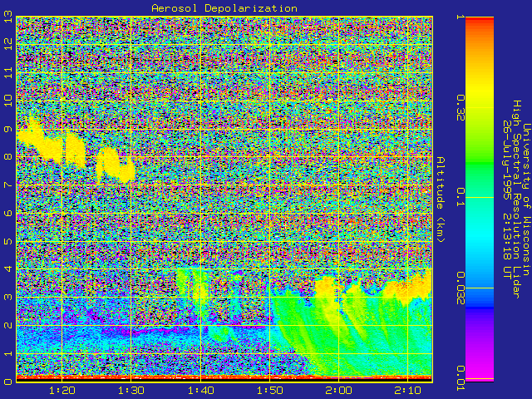The image size is (532, 399).
Task: Click the colorbar label 1
Action: pyautogui.click(x=460, y=17)
